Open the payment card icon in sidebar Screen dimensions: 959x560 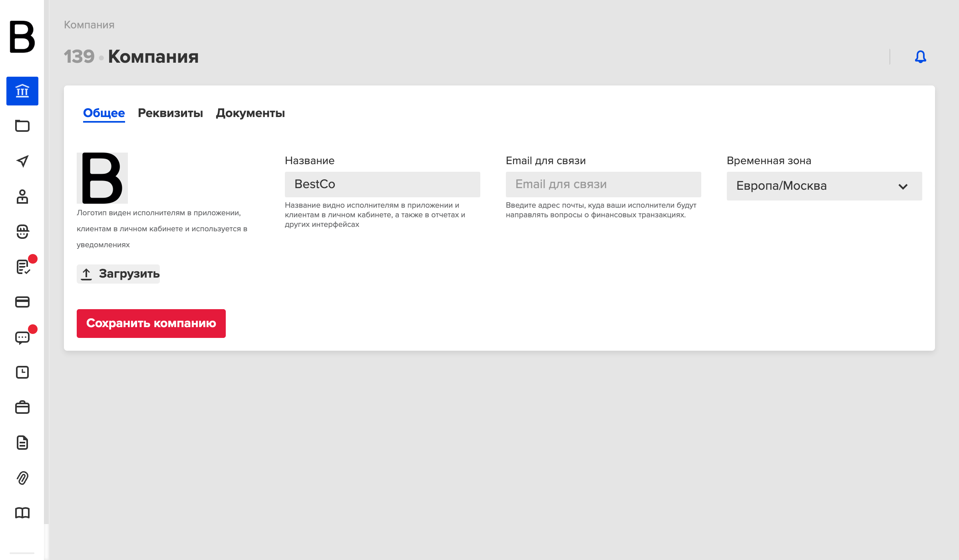22,302
